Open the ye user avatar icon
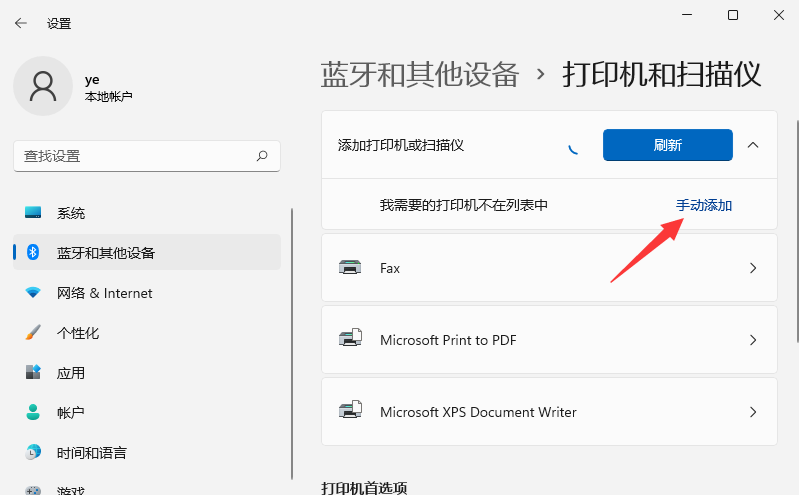Viewport: 799px width, 495px height. (43, 86)
